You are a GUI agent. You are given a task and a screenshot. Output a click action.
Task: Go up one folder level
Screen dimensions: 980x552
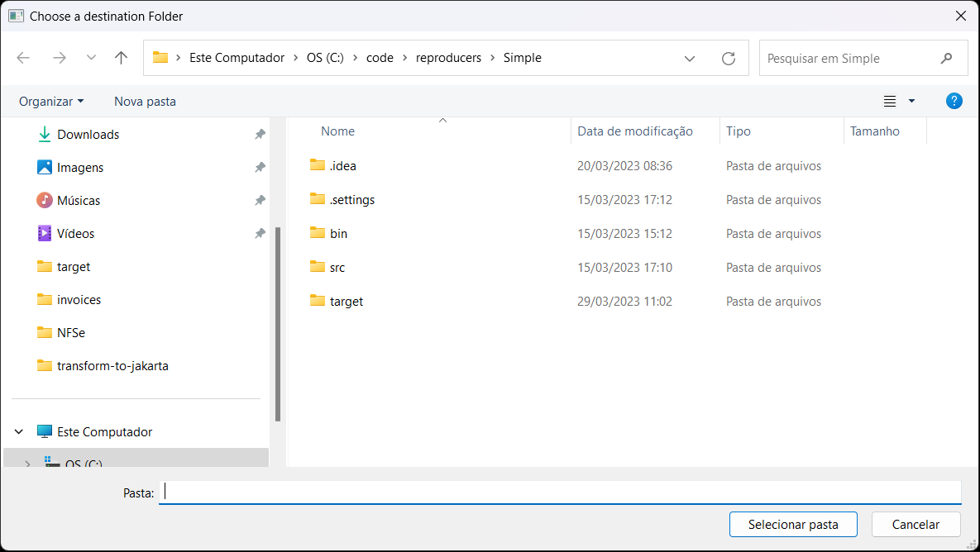click(121, 57)
